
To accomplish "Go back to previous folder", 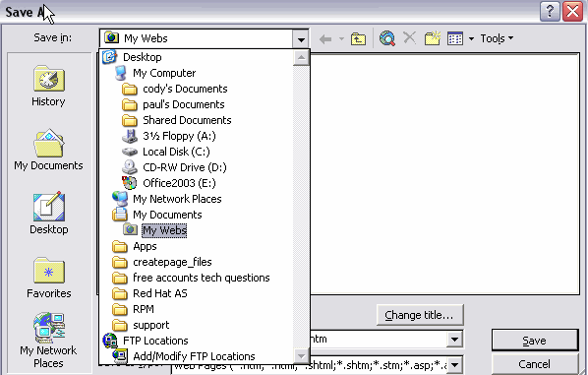I will point(325,38).
